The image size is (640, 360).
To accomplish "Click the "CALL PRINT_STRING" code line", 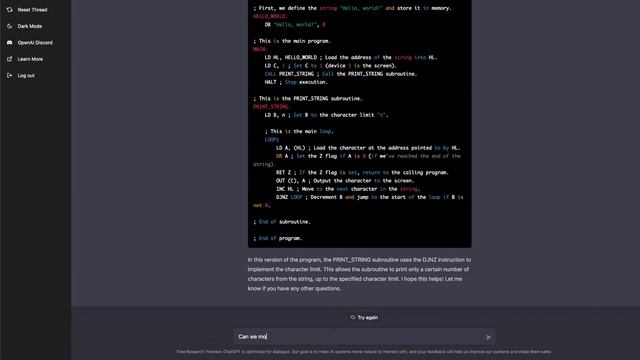I will pyautogui.click(x=340, y=74).
